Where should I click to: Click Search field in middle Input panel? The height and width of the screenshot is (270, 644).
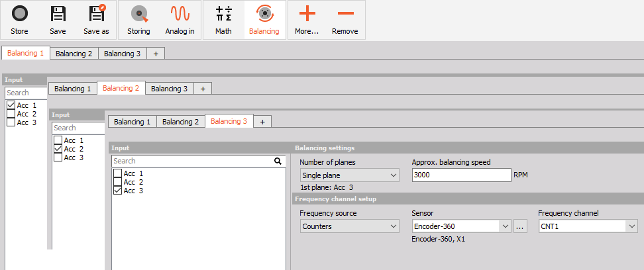[78, 128]
